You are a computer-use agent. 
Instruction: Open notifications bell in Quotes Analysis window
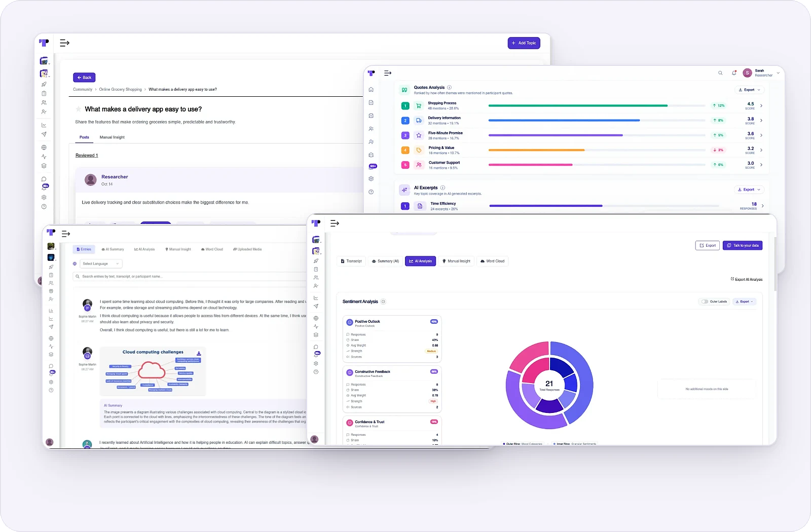(734, 73)
